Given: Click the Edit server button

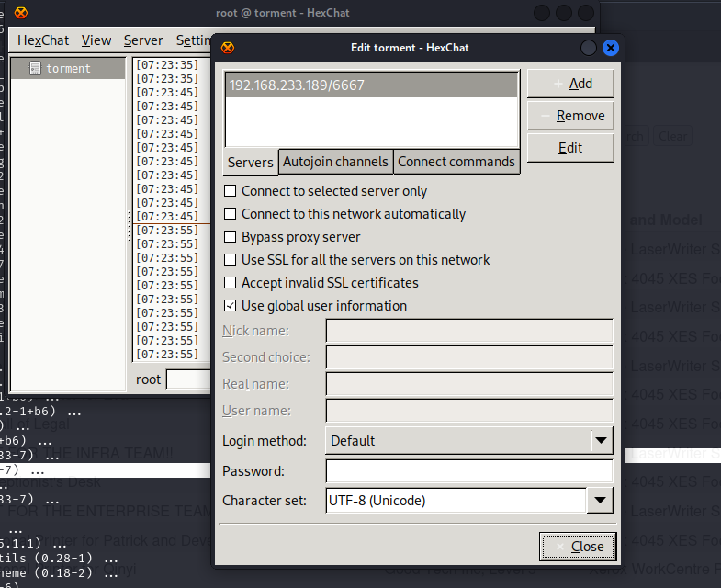Looking at the screenshot, I should click(570, 148).
